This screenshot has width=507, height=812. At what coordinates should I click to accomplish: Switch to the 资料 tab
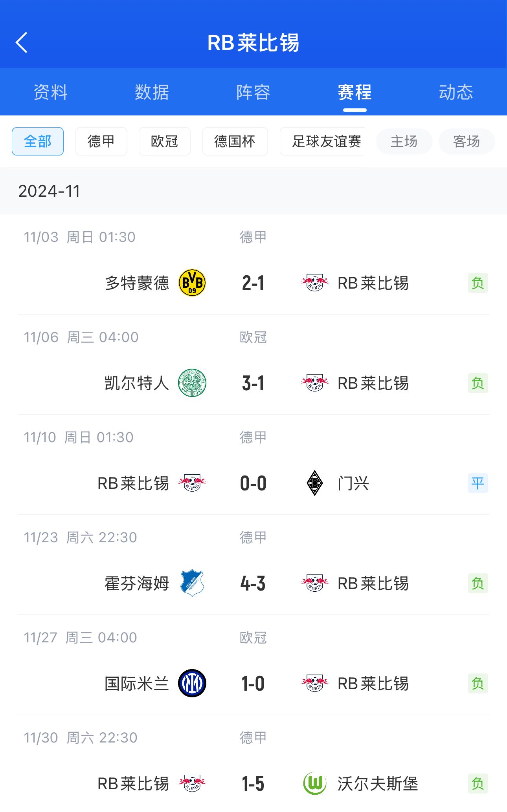pyautogui.click(x=51, y=93)
